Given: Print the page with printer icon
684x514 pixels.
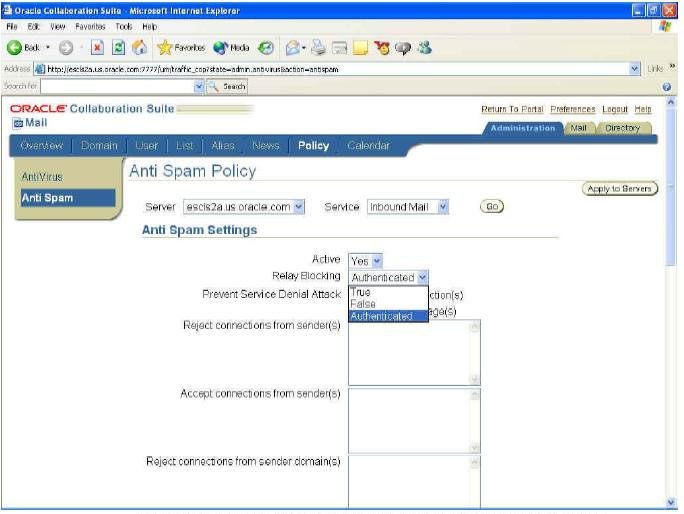Looking at the screenshot, I should click(318, 48).
